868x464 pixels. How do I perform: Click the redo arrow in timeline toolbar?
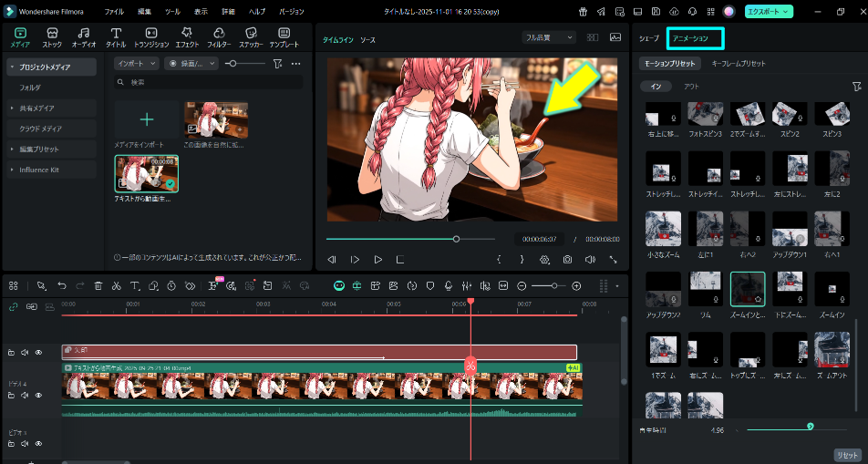[x=79, y=285]
